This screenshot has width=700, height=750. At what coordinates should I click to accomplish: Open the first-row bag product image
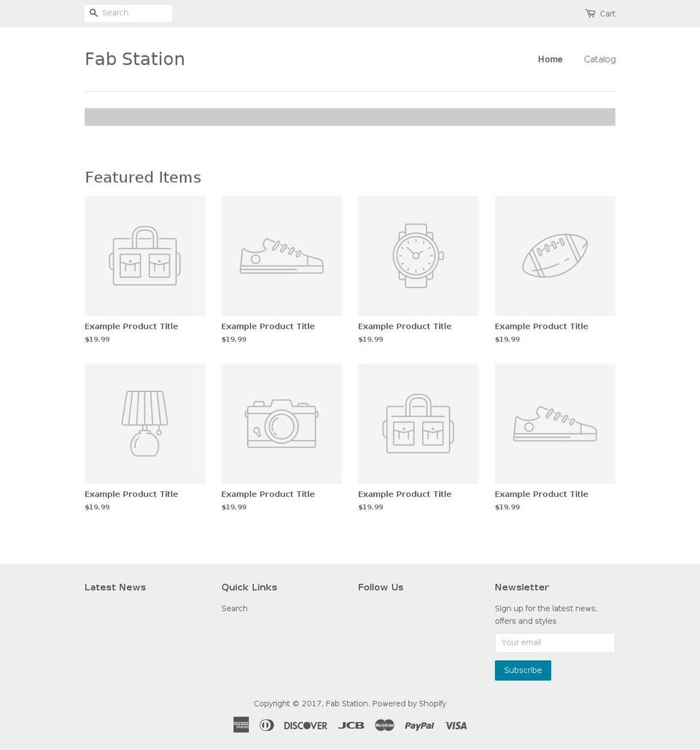[144, 255]
